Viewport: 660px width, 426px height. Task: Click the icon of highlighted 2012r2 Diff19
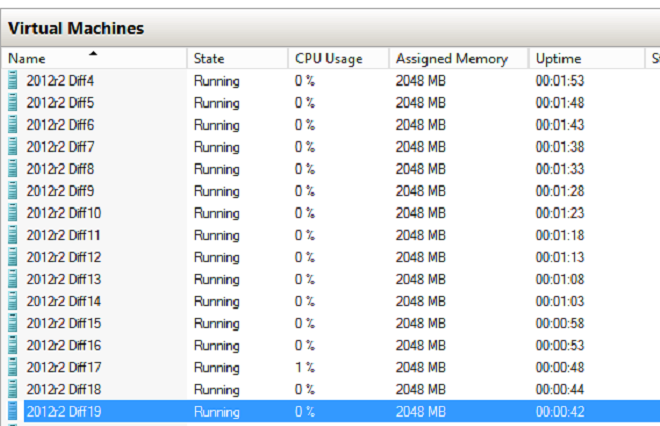(x=13, y=410)
